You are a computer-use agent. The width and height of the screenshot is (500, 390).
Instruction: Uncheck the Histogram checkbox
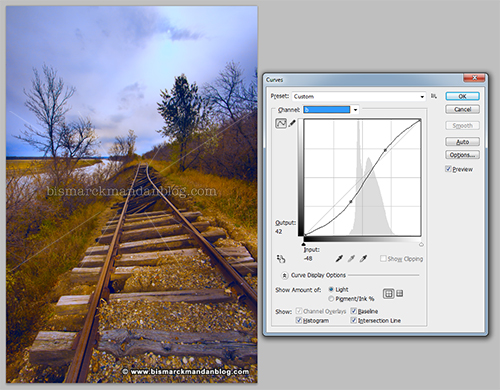(299, 320)
